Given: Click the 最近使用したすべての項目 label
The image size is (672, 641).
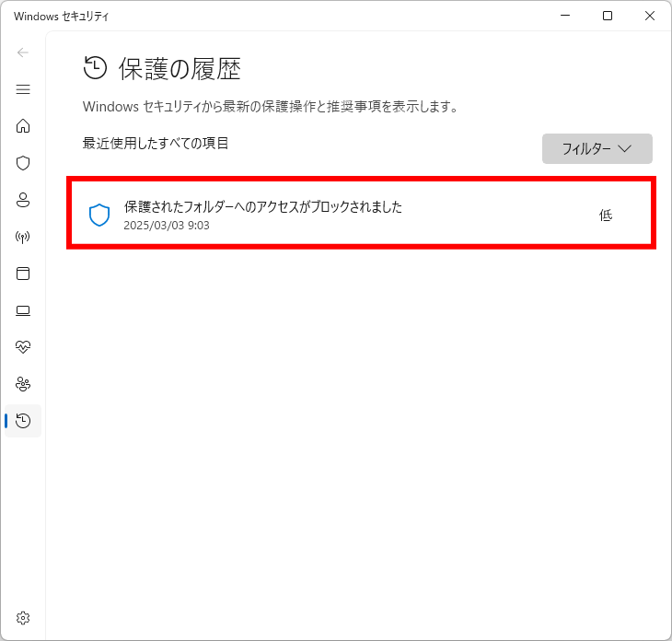Looking at the screenshot, I should [156, 143].
